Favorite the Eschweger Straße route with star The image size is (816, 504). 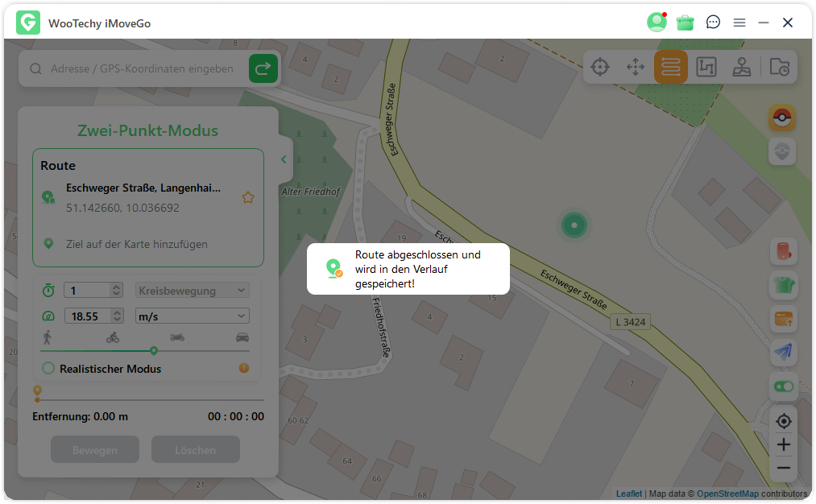click(248, 197)
